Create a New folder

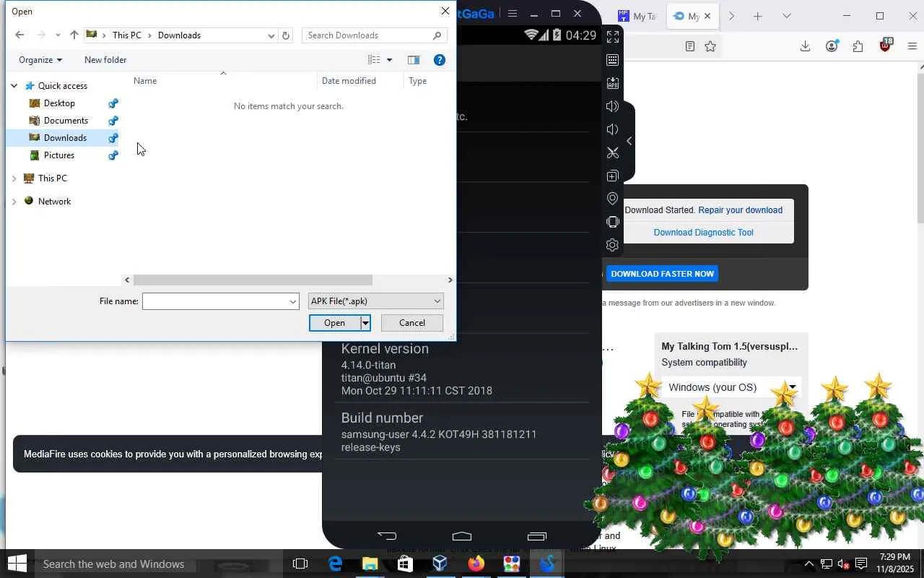(x=105, y=60)
